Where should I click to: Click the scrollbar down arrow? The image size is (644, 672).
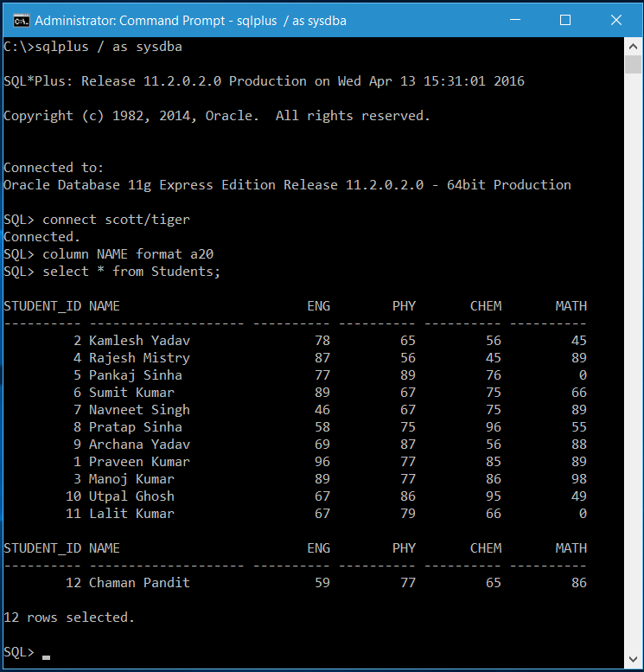pos(633,659)
